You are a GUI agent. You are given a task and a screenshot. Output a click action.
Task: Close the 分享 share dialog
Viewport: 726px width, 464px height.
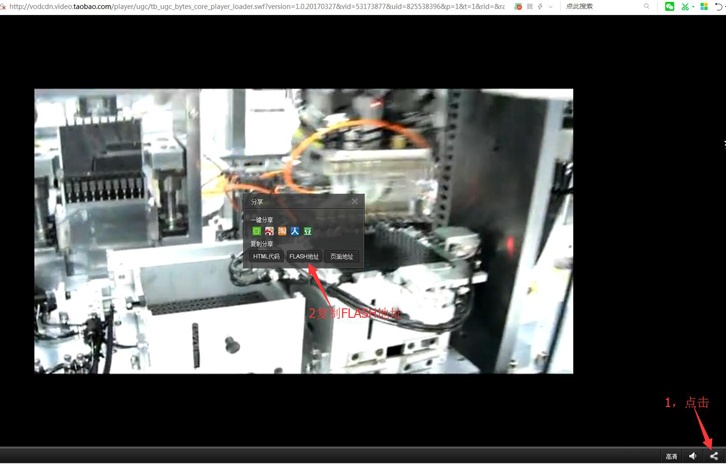(354, 201)
